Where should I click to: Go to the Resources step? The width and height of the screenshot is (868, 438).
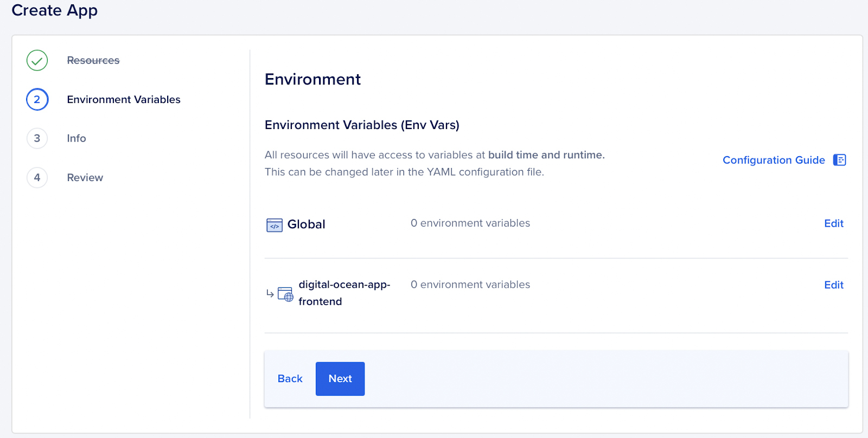[x=93, y=60]
